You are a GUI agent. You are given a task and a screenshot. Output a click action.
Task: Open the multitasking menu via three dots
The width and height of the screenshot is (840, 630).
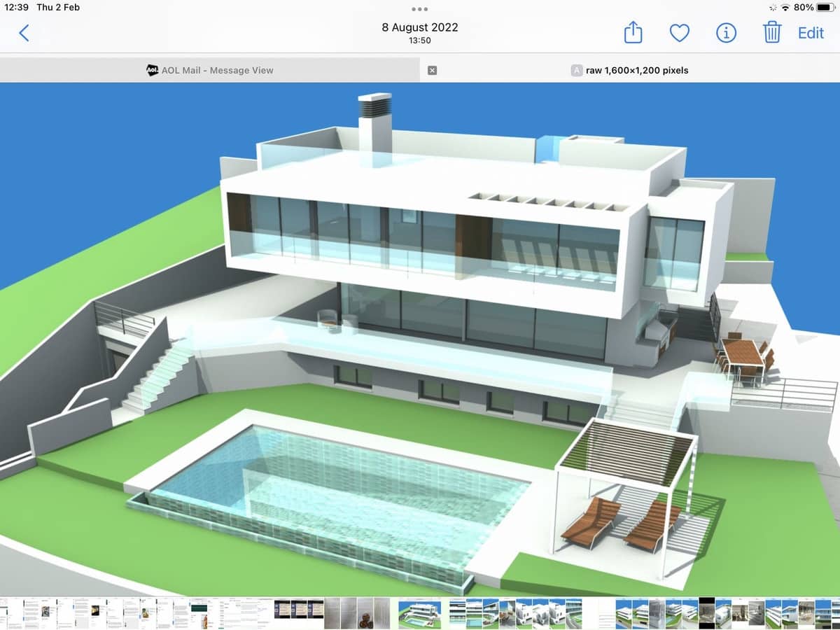coord(419,10)
